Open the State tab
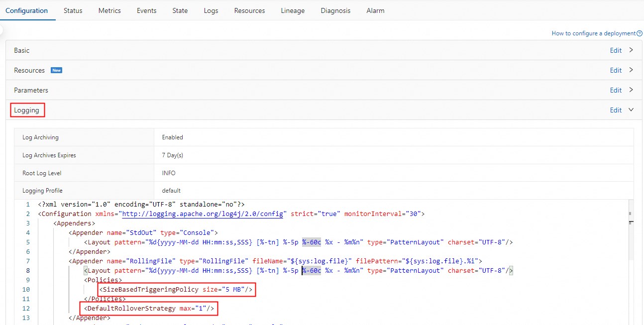644x325 pixels. point(180,10)
